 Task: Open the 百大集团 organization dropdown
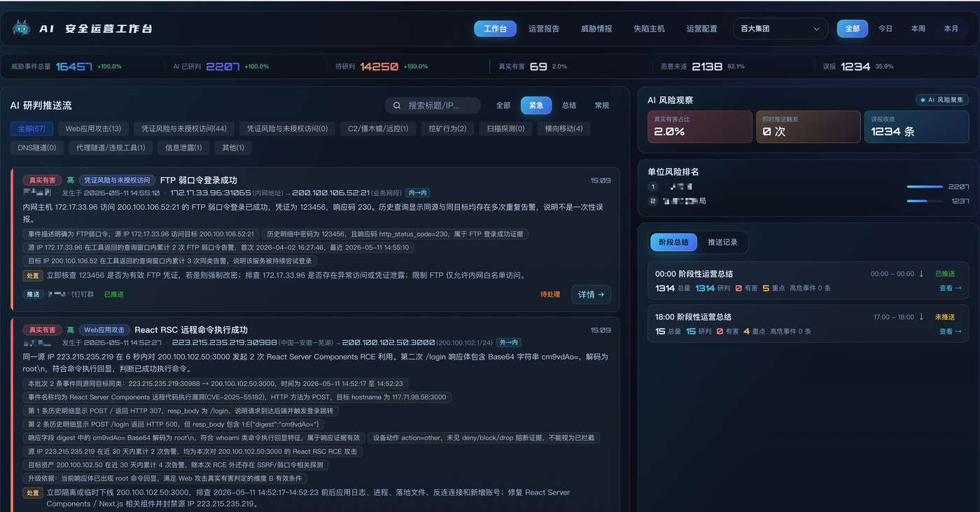pos(780,29)
